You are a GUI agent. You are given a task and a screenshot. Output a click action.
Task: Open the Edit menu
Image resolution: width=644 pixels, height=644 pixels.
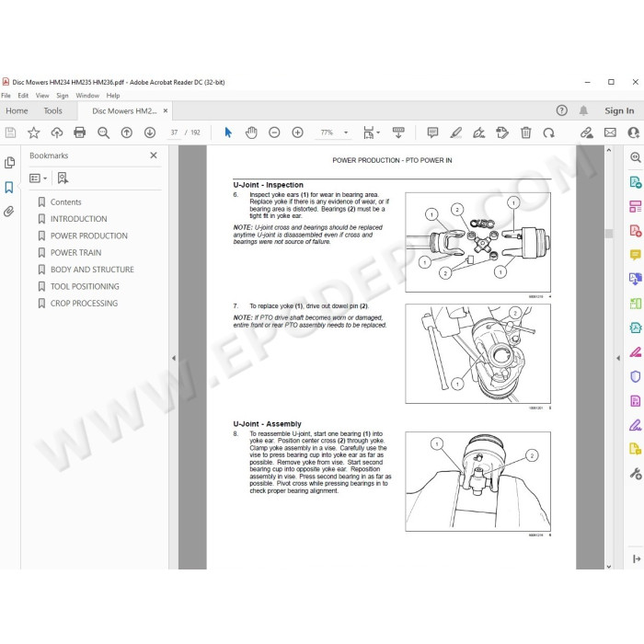point(23,96)
